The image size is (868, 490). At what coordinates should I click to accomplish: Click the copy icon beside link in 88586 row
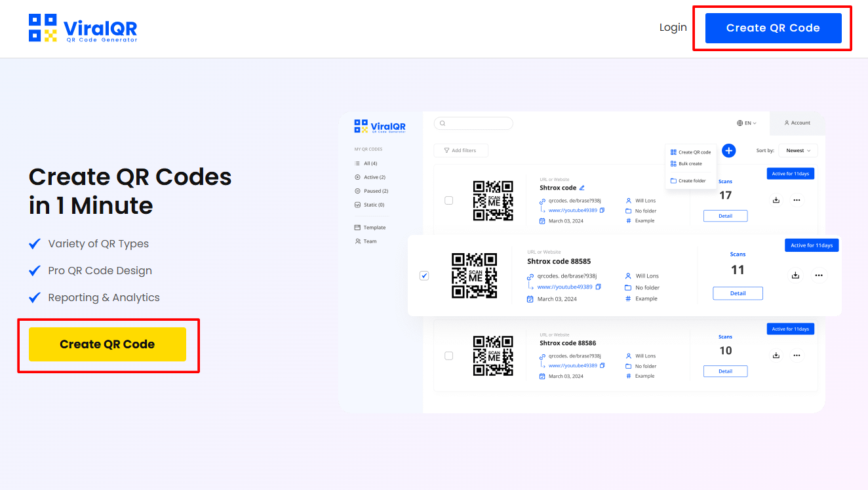(602, 365)
